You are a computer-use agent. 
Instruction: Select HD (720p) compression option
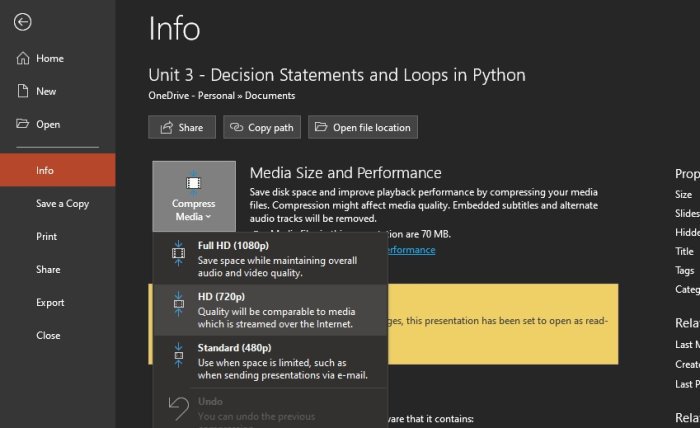point(270,310)
